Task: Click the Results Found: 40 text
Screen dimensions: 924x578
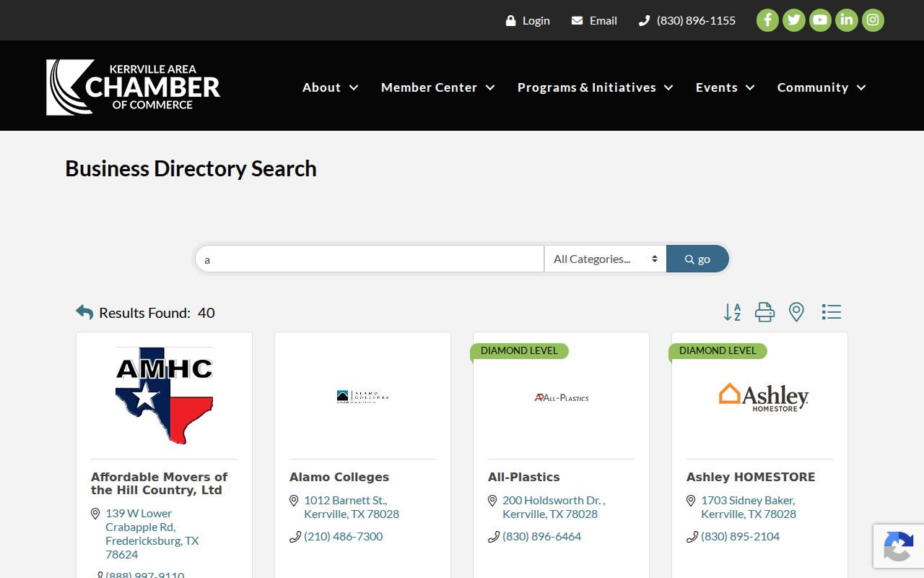Action: [x=157, y=313]
